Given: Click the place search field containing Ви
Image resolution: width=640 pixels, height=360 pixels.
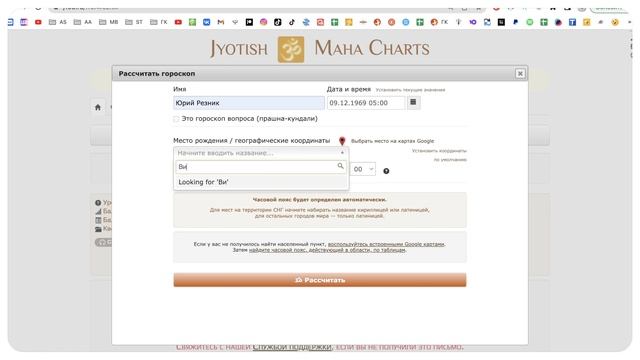Looking at the screenshot, I should [261, 167].
